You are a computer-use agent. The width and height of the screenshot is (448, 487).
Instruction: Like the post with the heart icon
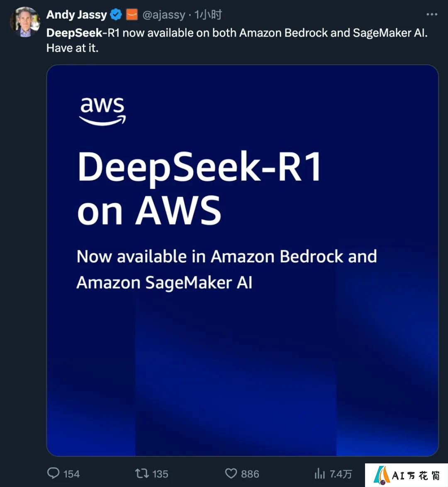(231, 474)
